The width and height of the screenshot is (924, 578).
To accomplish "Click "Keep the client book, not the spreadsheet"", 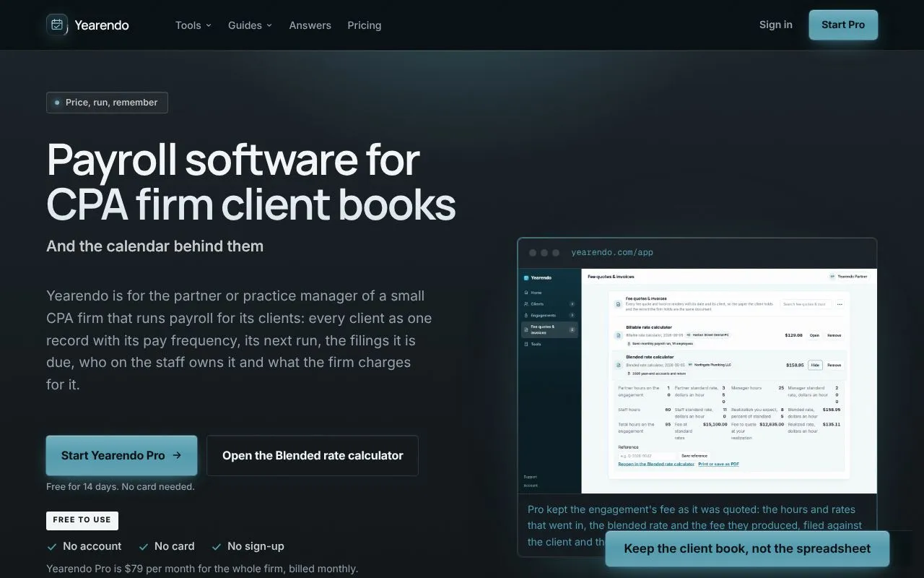I will tap(747, 548).
